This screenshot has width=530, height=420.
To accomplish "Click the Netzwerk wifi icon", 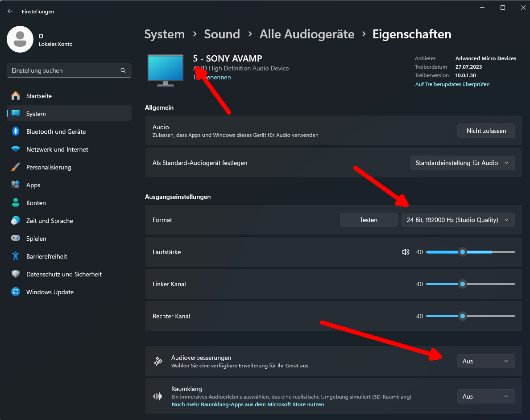I will point(16,149).
